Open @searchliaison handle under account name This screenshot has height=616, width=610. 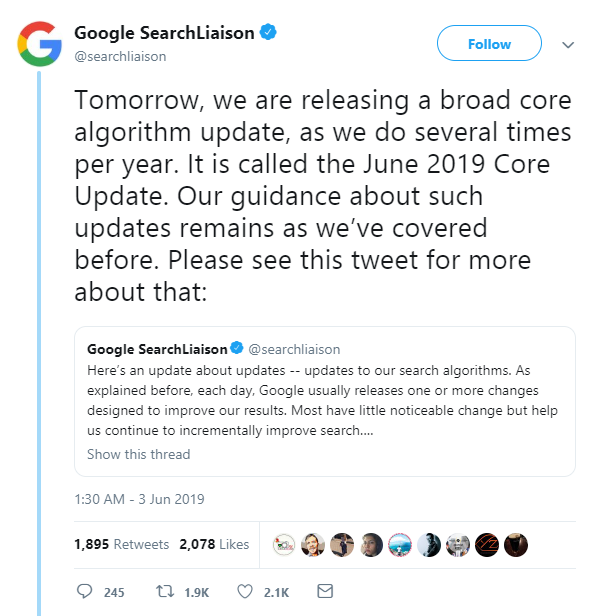(x=120, y=57)
